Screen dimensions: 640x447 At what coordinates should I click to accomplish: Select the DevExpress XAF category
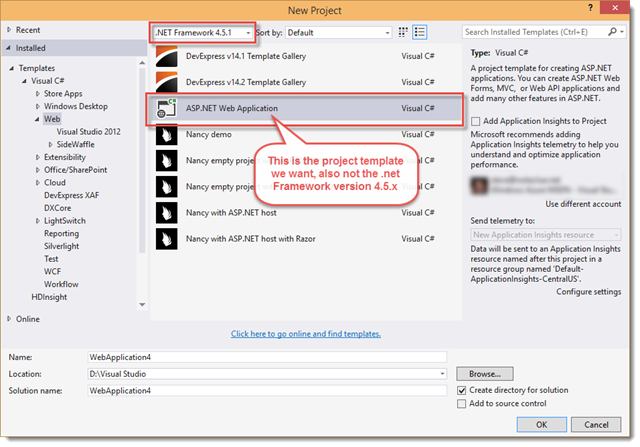click(x=71, y=195)
